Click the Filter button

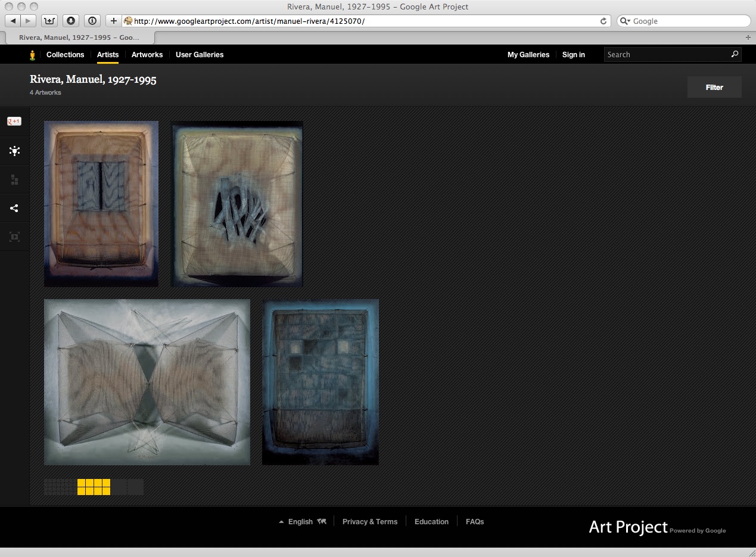click(x=714, y=87)
